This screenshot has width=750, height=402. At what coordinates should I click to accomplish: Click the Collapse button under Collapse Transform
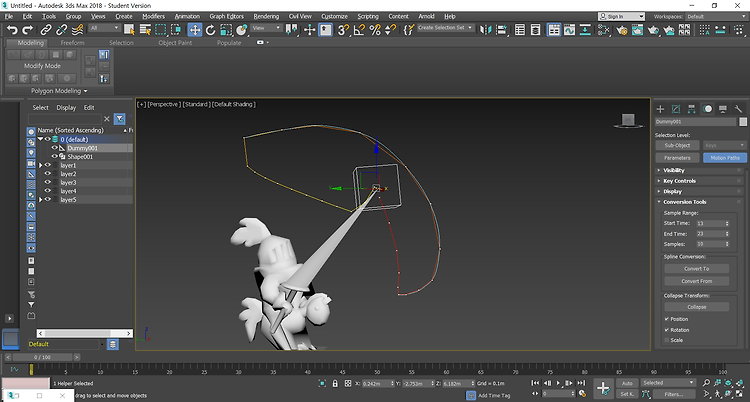696,307
